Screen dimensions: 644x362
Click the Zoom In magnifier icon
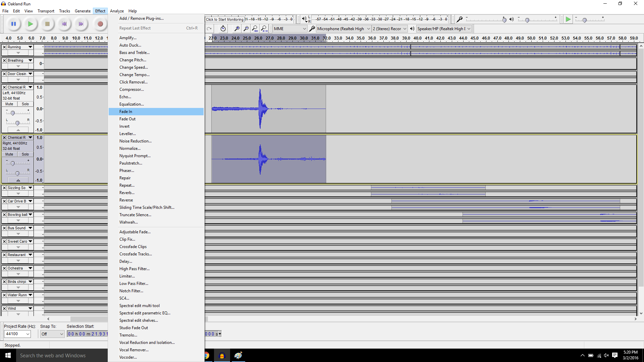pos(237,29)
